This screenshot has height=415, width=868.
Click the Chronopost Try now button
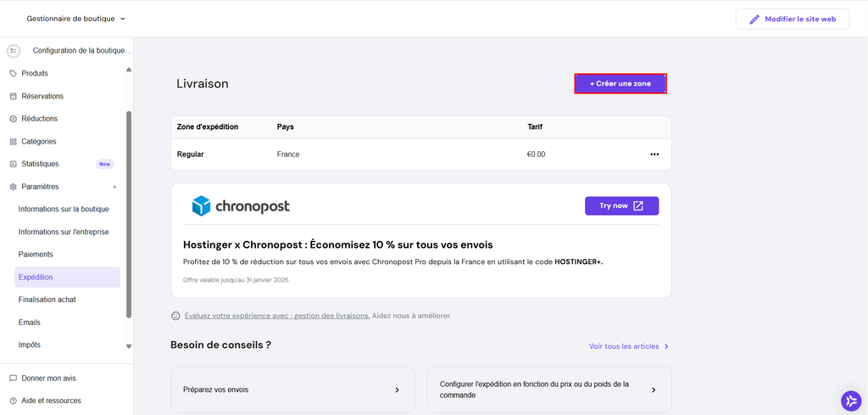click(x=621, y=206)
